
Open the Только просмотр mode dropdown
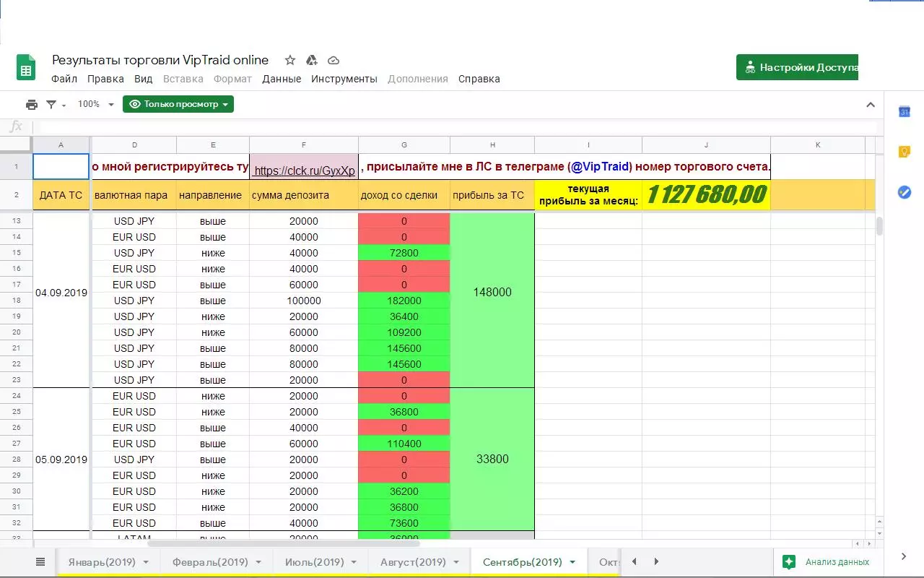pyautogui.click(x=178, y=104)
